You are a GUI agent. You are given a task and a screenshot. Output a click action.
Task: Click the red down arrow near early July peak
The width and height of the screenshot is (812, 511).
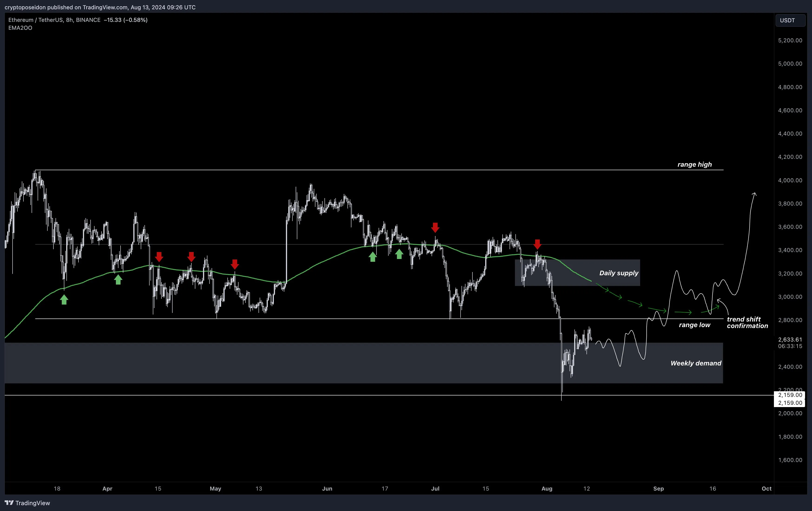pyautogui.click(x=435, y=228)
